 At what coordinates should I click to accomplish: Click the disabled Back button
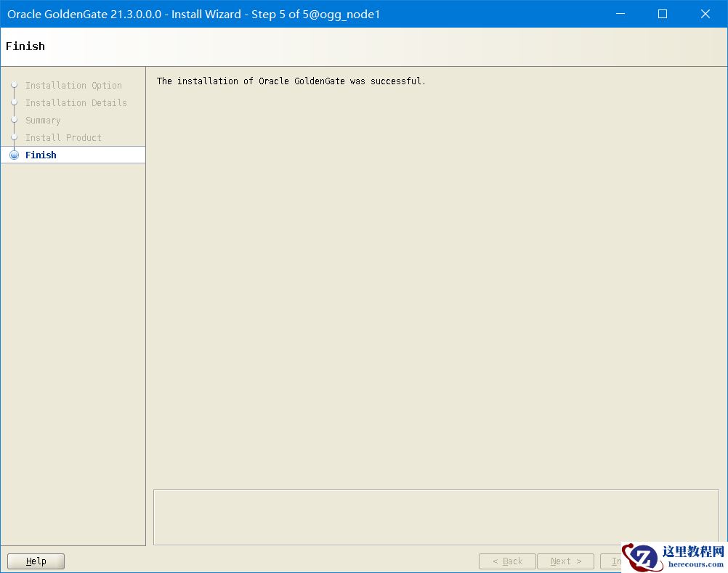[507, 561]
